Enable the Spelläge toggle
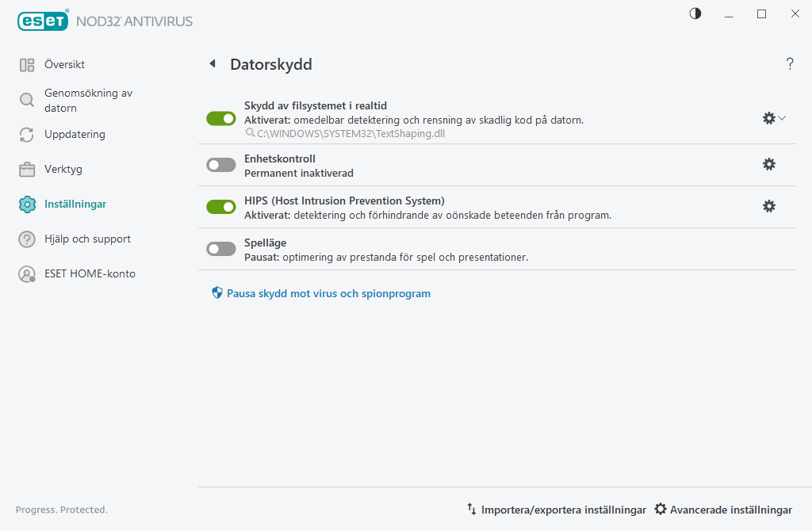The width and height of the screenshot is (812, 531). [221, 249]
